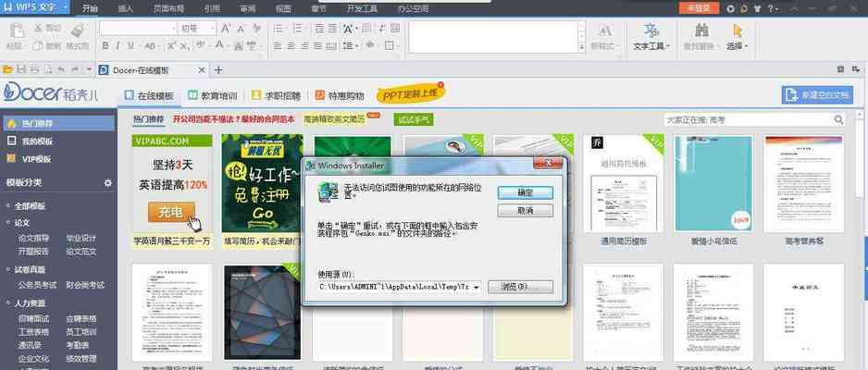The height and width of the screenshot is (370, 868).
Task: Click the 确定 button in Windows Installer dialog
Action: (x=525, y=193)
